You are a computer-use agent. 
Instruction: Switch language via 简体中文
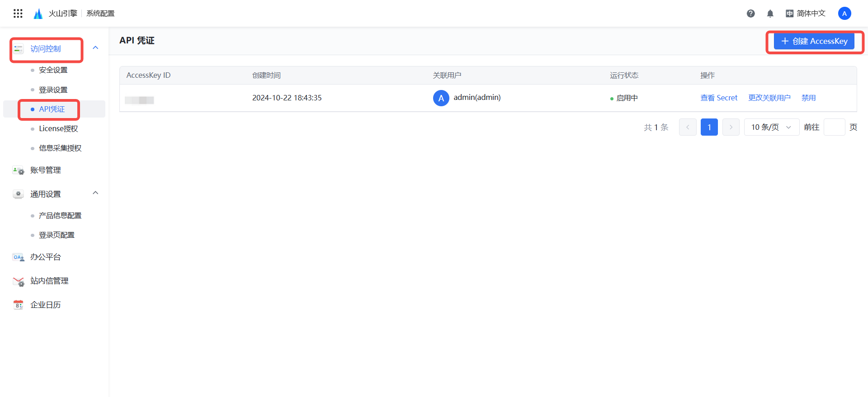(x=811, y=14)
